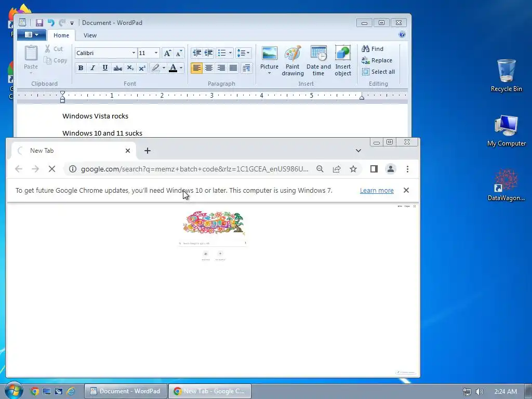Dismiss the Chrome update info banner
The height and width of the screenshot is (399, 532).
(406, 190)
